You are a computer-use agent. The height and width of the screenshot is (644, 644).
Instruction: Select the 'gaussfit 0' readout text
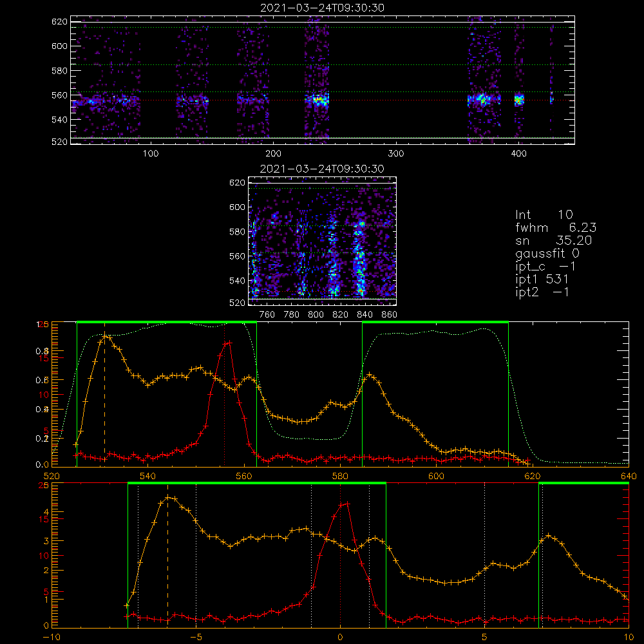547,253
